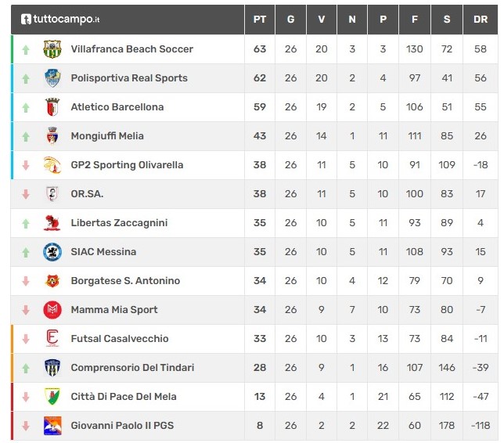Click the Futsal Casalvecchio logo

click(x=52, y=339)
